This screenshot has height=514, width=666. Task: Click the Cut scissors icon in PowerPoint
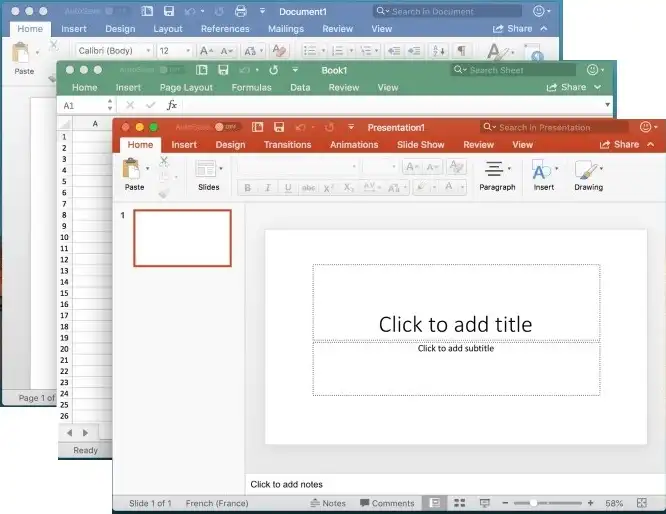(x=164, y=161)
